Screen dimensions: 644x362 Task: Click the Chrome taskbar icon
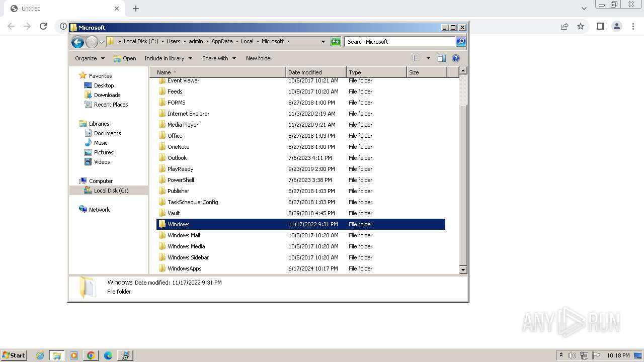tap(91, 355)
